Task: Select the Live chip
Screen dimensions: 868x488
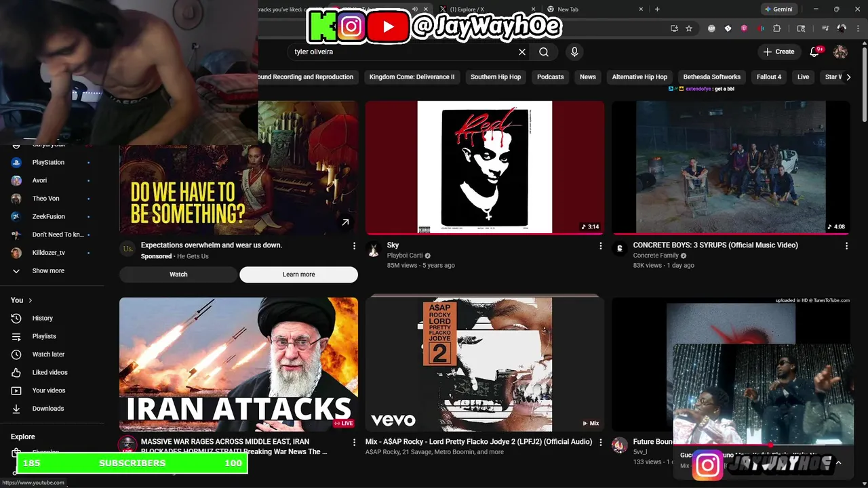Action: pos(803,77)
